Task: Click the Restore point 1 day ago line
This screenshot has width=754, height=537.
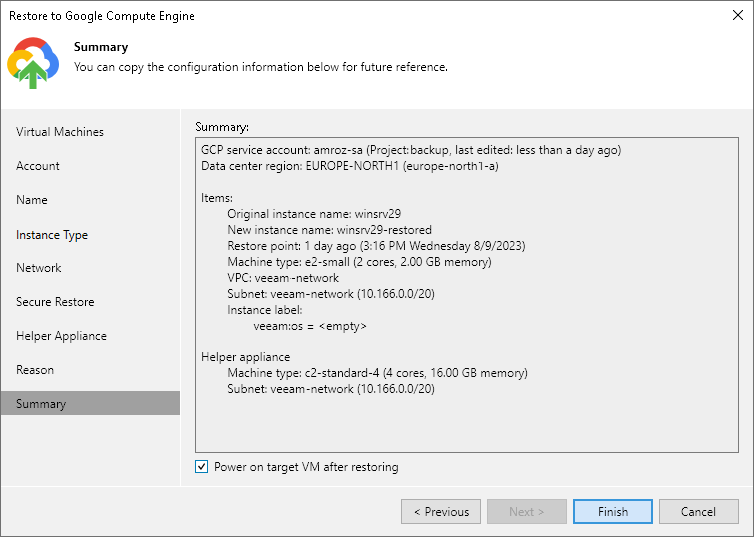Action: pos(376,246)
